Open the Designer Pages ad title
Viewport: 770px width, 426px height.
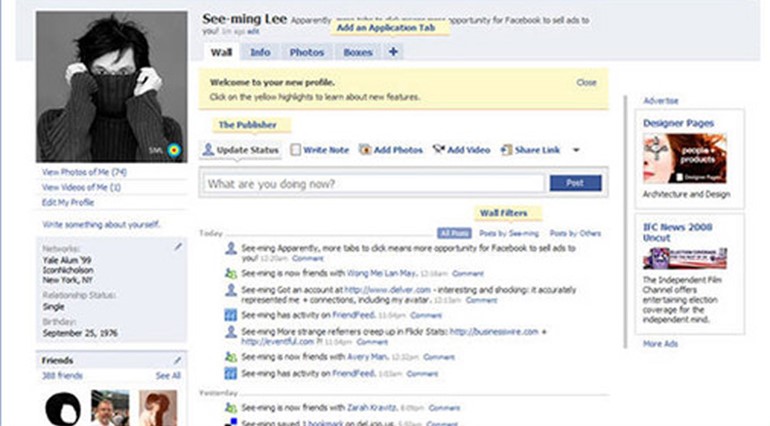[678, 123]
